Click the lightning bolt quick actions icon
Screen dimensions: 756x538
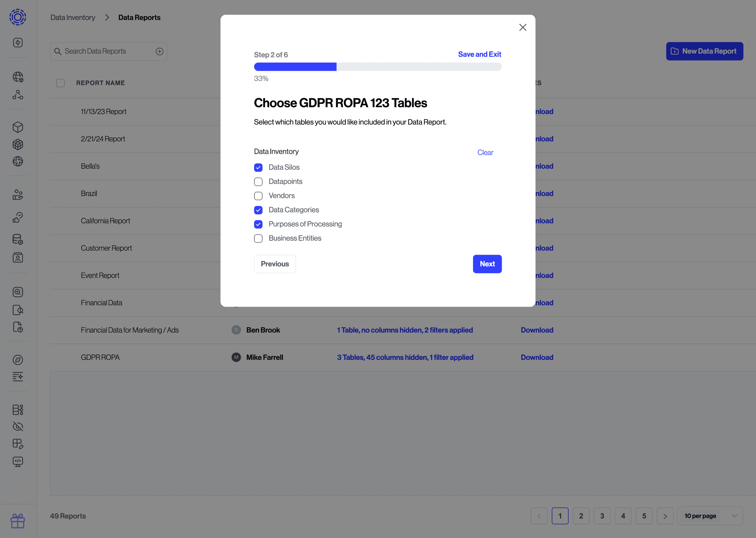click(x=18, y=42)
